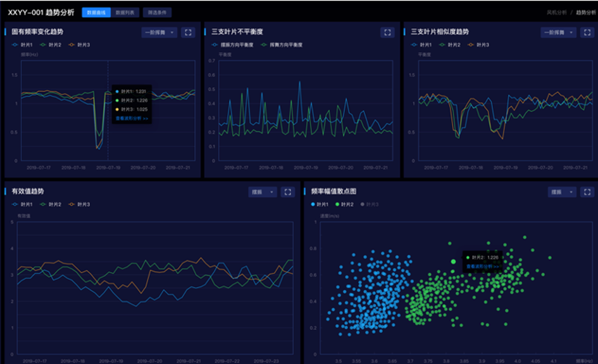The width and height of the screenshot is (598, 364).
Task: Click 查看波形分析 link in scatter plot tooltip
Action: click(482, 266)
